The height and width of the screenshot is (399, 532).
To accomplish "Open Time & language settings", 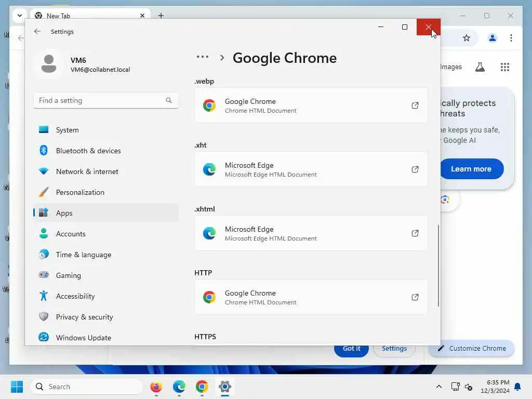I will pyautogui.click(x=106, y=255).
